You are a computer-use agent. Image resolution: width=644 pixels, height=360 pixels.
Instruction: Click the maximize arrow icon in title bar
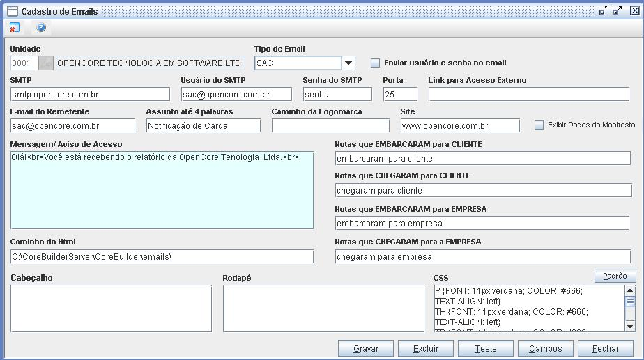[618, 10]
